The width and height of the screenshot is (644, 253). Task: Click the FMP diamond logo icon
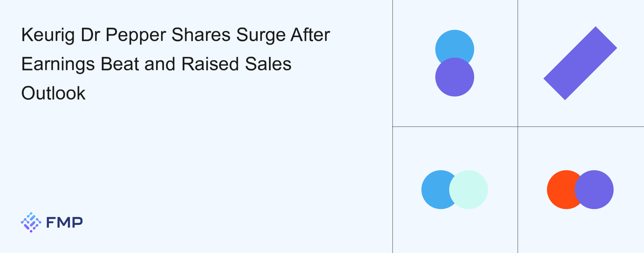point(31,222)
